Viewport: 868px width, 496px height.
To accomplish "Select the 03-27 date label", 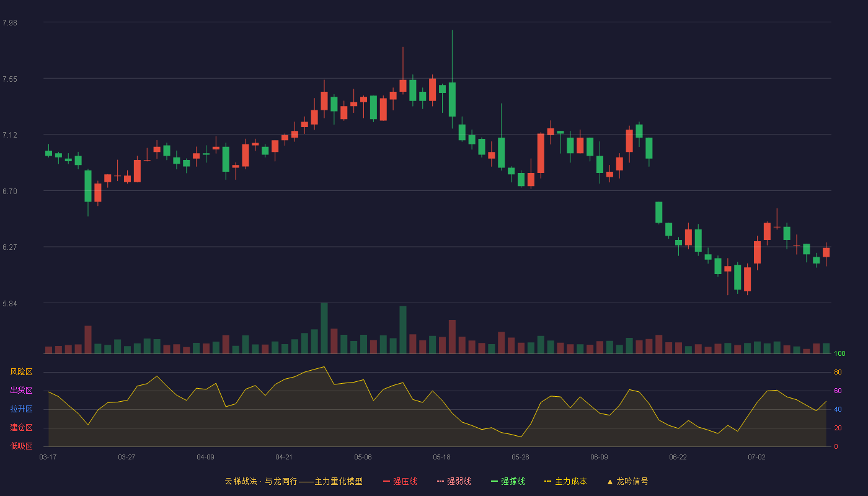I will [126, 457].
